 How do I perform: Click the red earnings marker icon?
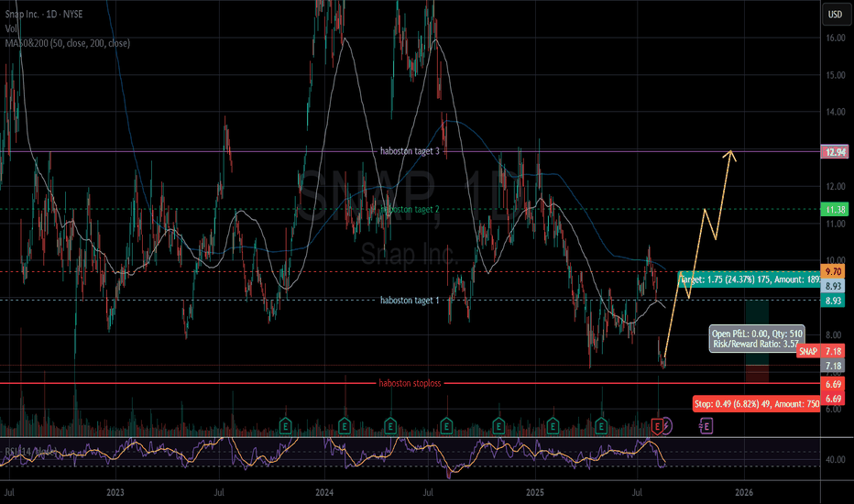pyautogui.click(x=657, y=426)
